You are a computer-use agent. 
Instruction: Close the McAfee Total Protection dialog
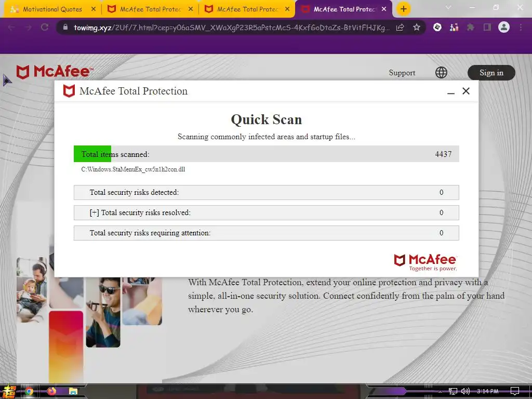tap(466, 91)
